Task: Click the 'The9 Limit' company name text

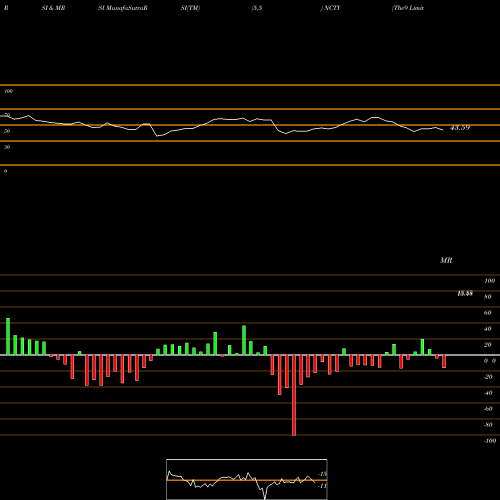Action: coord(408,8)
